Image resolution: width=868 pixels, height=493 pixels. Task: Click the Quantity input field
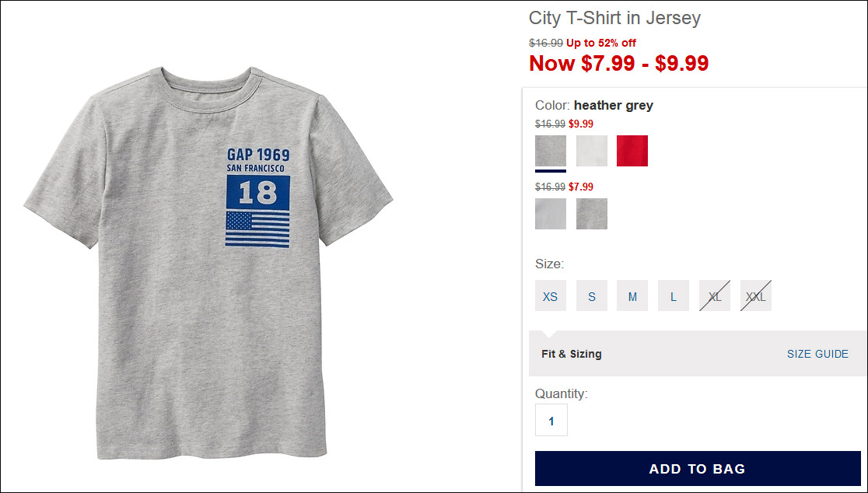pyautogui.click(x=551, y=420)
